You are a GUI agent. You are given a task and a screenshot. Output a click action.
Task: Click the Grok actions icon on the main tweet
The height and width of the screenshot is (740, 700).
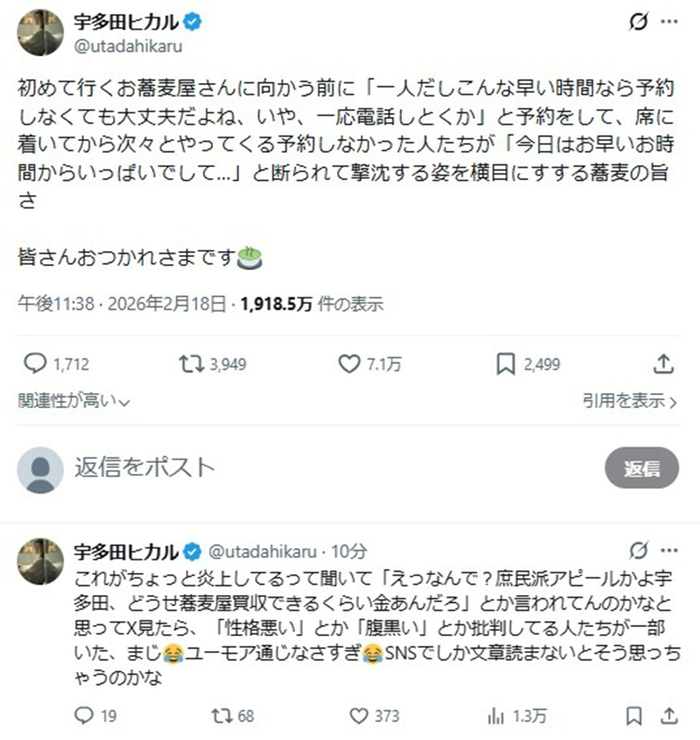tap(638, 20)
